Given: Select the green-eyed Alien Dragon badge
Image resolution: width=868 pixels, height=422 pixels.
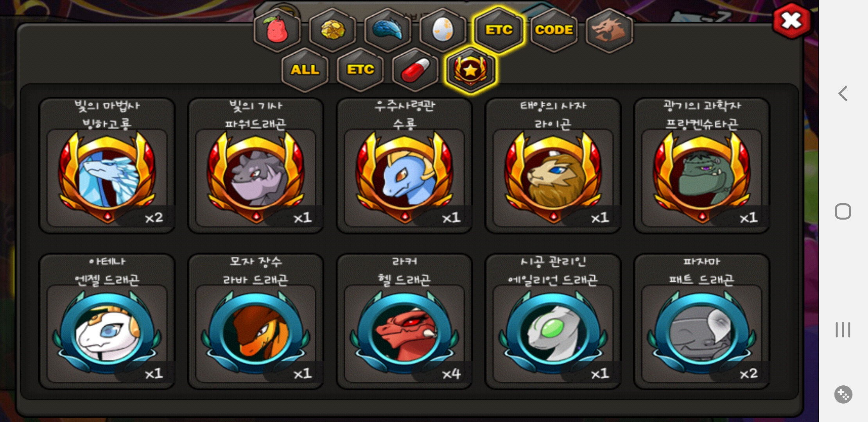Looking at the screenshot, I should (x=553, y=322).
